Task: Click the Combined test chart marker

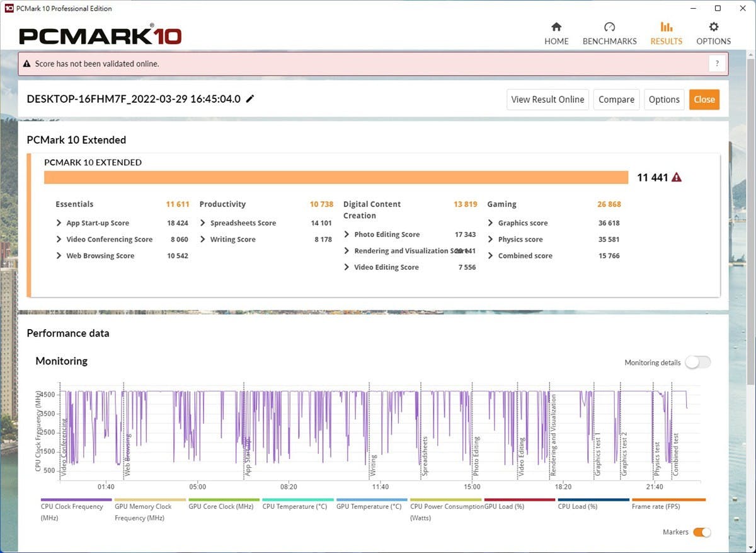Action: 675,454
